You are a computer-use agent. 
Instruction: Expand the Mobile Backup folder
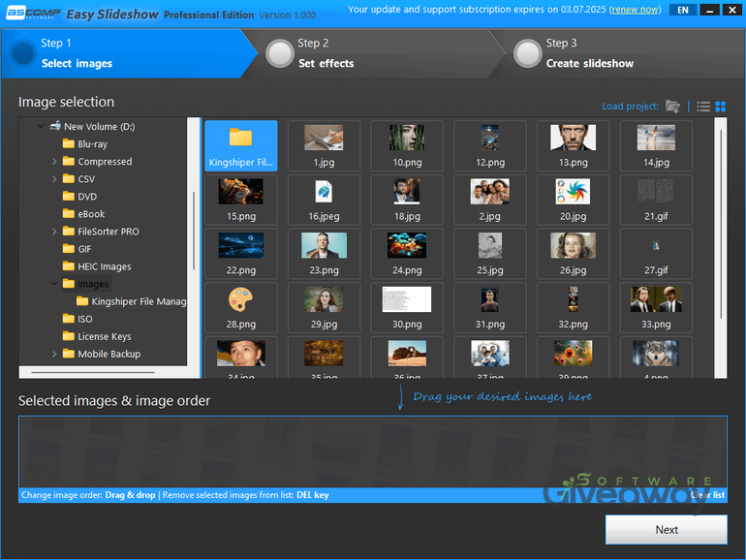click(x=54, y=354)
